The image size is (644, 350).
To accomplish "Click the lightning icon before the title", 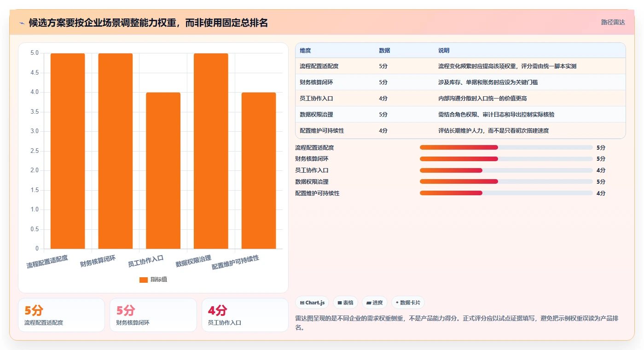I will [22, 23].
